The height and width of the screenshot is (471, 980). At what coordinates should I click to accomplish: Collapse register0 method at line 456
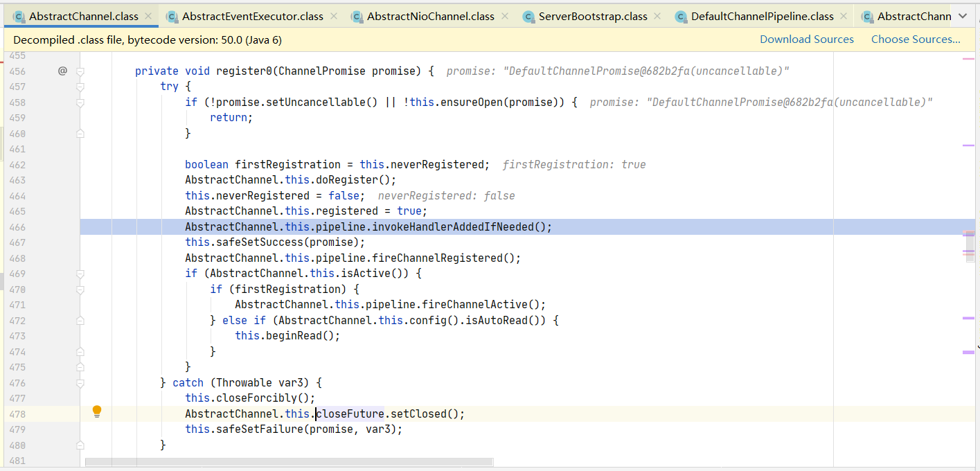tap(80, 71)
